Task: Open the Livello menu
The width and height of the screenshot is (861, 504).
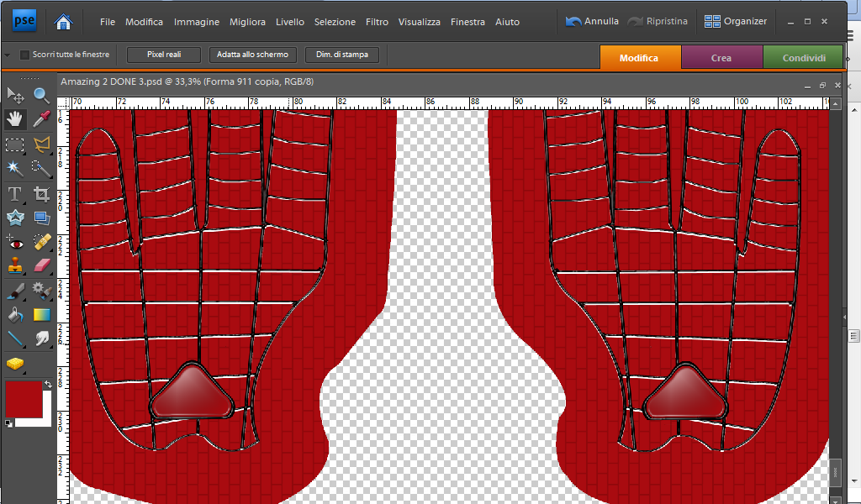Action: tap(290, 22)
